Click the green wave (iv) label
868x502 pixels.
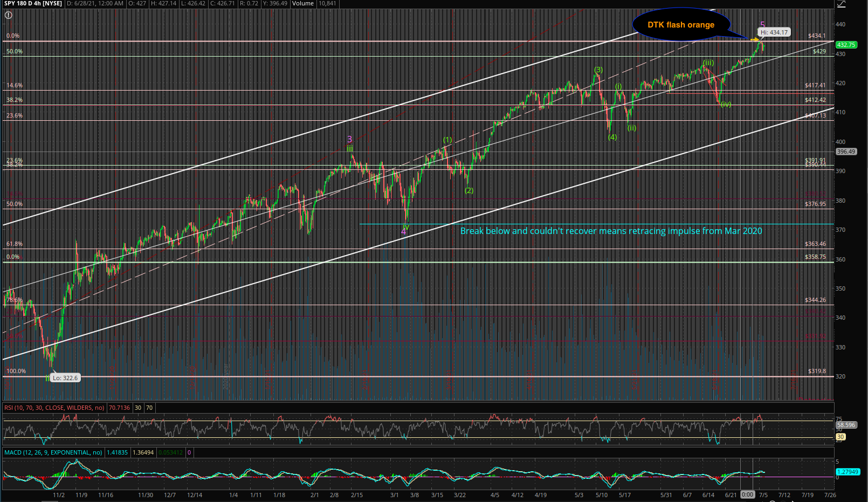[726, 104]
